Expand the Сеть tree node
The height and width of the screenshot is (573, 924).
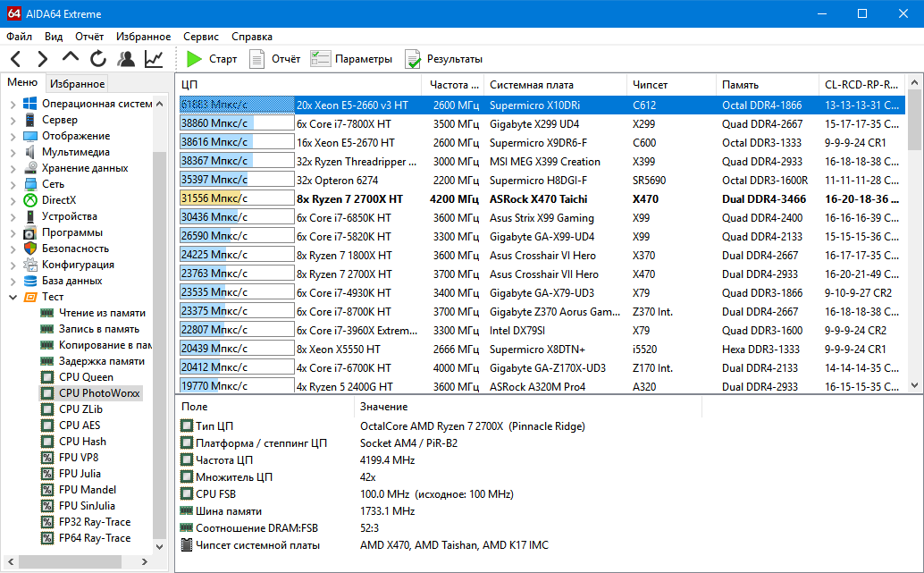[x=13, y=184]
